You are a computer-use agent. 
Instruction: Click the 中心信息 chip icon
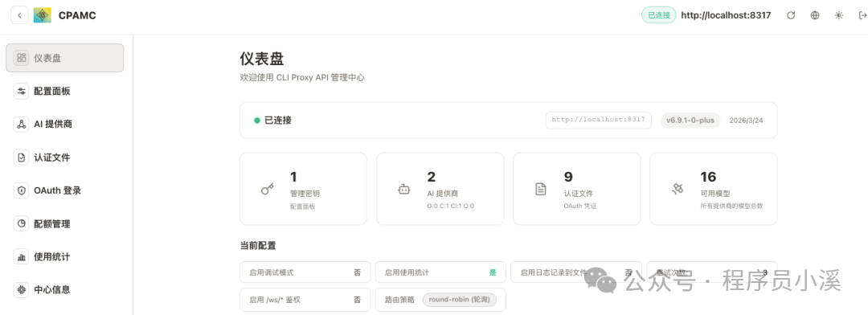coord(21,289)
